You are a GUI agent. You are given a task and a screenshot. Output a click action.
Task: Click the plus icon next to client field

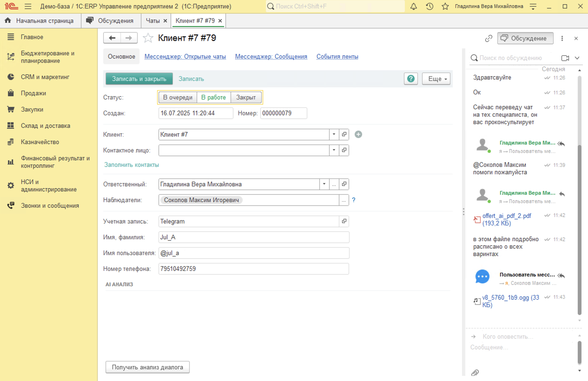pos(358,134)
